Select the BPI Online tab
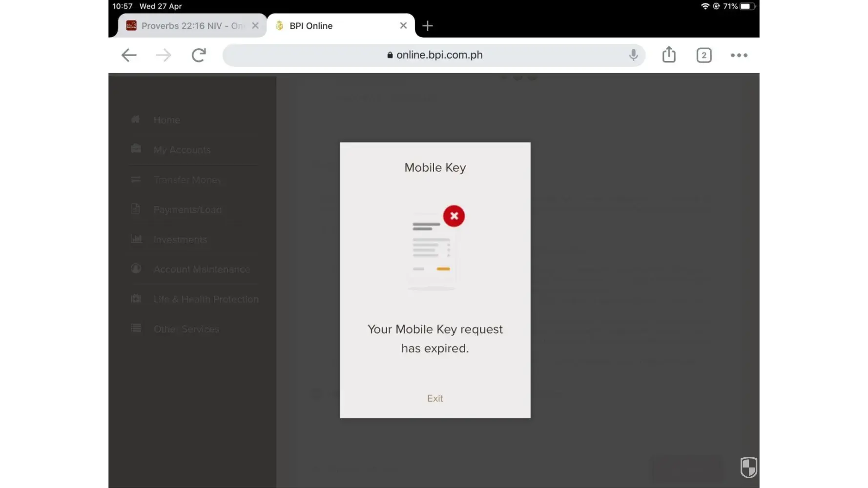This screenshot has height=488, width=868. point(341,26)
